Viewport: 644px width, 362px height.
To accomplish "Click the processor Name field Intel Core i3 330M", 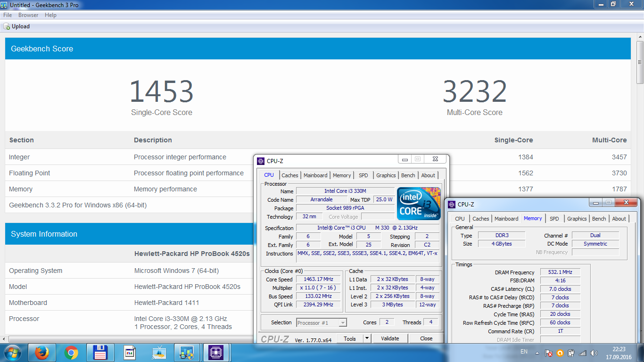I will pyautogui.click(x=345, y=191).
